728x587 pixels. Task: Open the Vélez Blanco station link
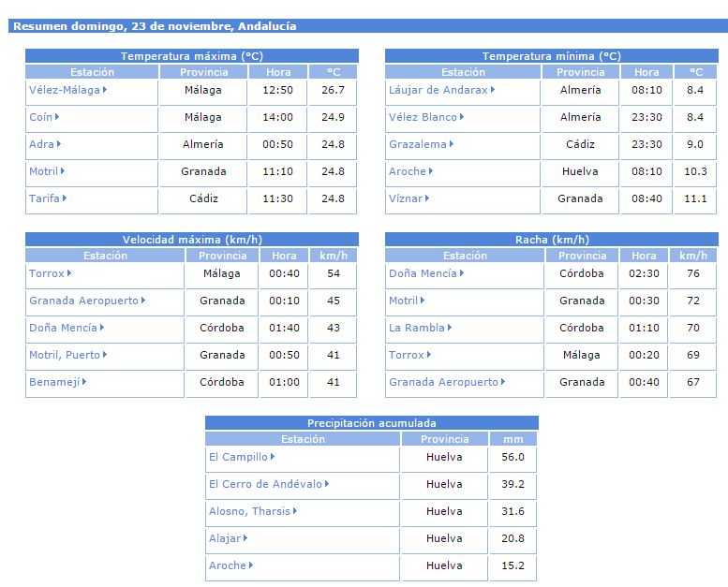pyautogui.click(x=426, y=117)
